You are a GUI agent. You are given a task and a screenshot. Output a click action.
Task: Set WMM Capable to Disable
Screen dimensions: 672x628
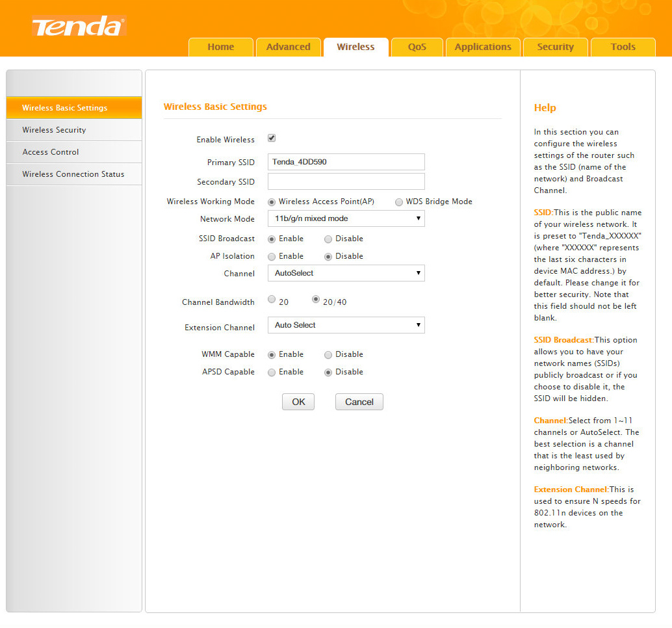328,355
